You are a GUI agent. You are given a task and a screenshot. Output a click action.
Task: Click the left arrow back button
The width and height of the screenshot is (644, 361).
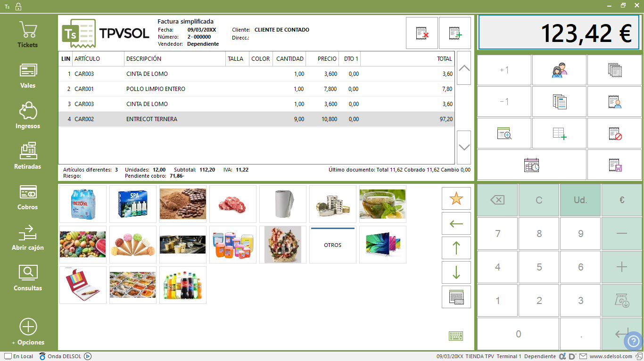coord(456,223)
